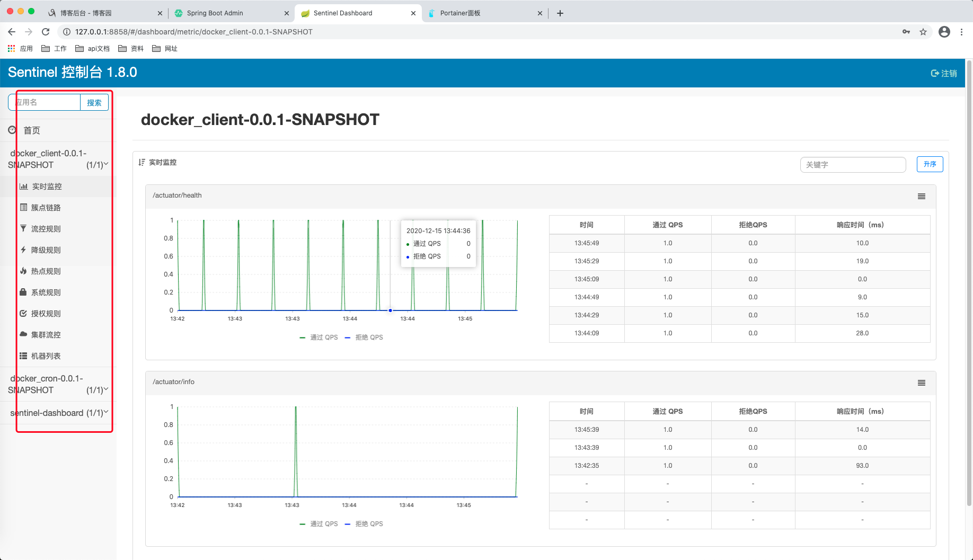Open the /actuator/health panel menu icon
Viewport: 973px width, 560px height.
tap(922, 196)
